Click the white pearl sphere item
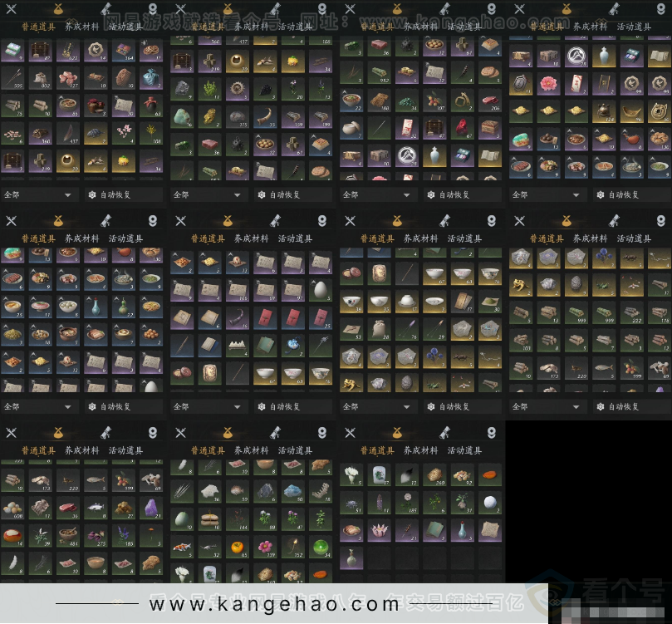Viewport: 672px width, 624px height. 490,502
